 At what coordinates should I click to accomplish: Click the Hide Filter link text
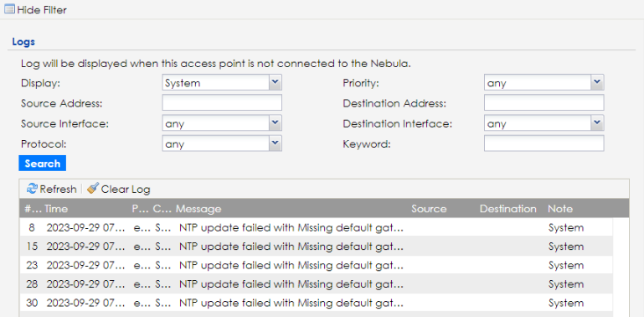click(42, 9)
